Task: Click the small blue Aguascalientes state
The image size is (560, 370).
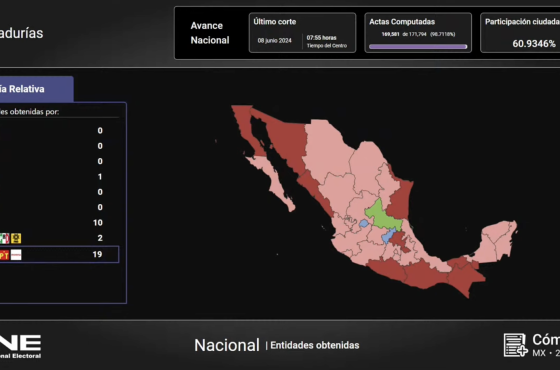Action: pyautogui.click(x=364, y=224)
